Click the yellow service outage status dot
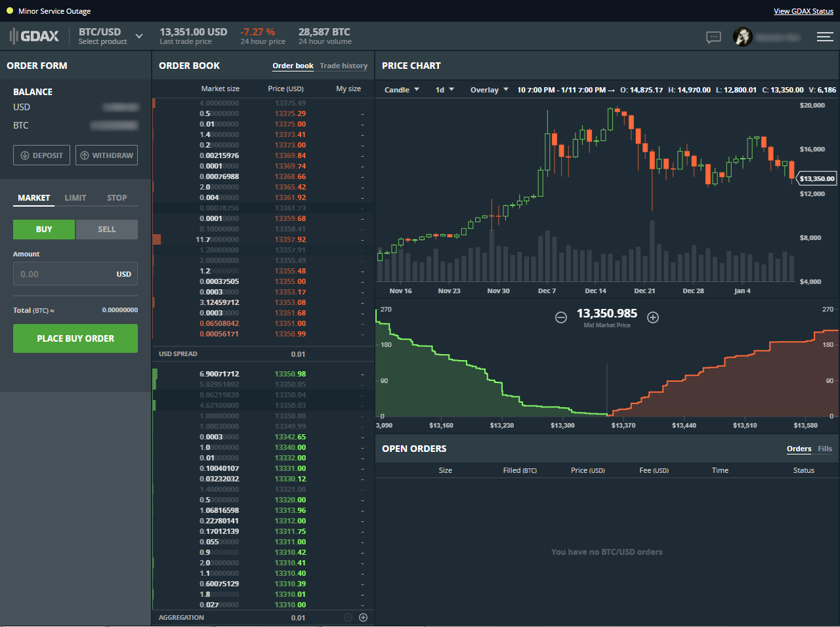Viewport: 840px width, 627px height. (10, 10)
